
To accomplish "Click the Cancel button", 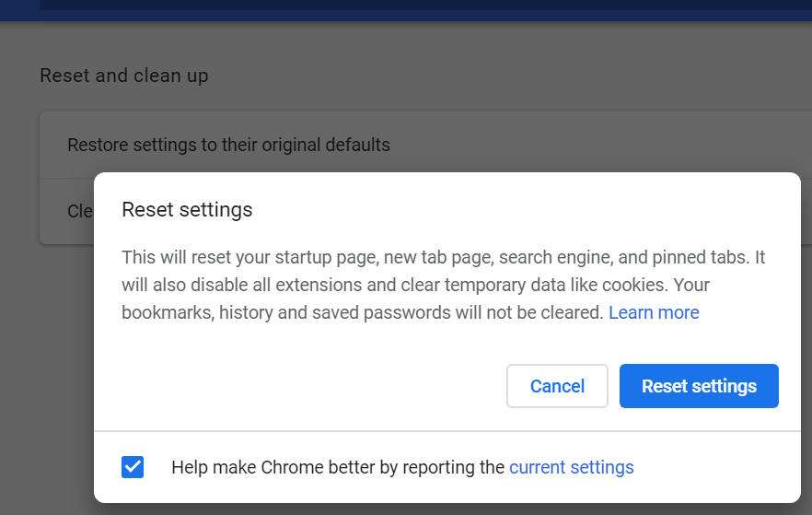I will [557, 386].
